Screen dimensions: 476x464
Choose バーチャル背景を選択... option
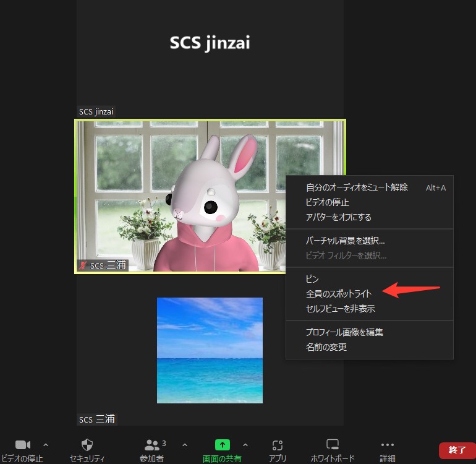370,241
